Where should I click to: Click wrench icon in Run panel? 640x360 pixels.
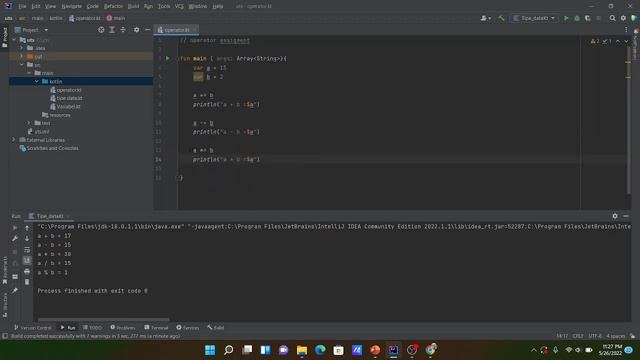[15, 238]
